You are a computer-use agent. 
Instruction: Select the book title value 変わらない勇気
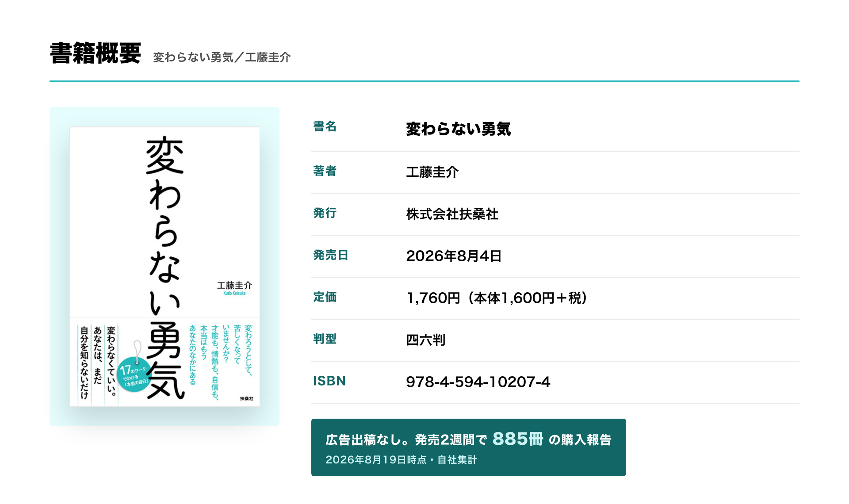(x=459, y=129)
